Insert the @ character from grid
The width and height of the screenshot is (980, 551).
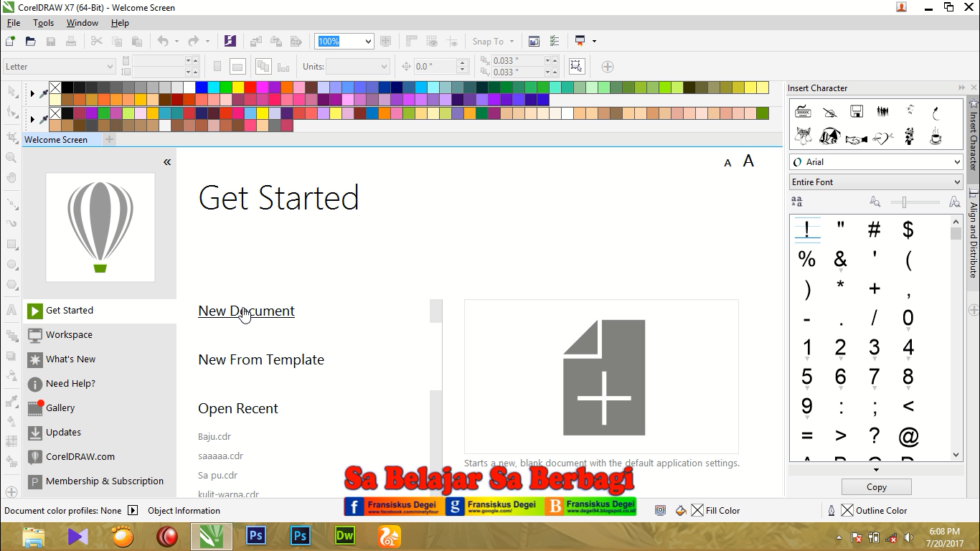[908, 436]
